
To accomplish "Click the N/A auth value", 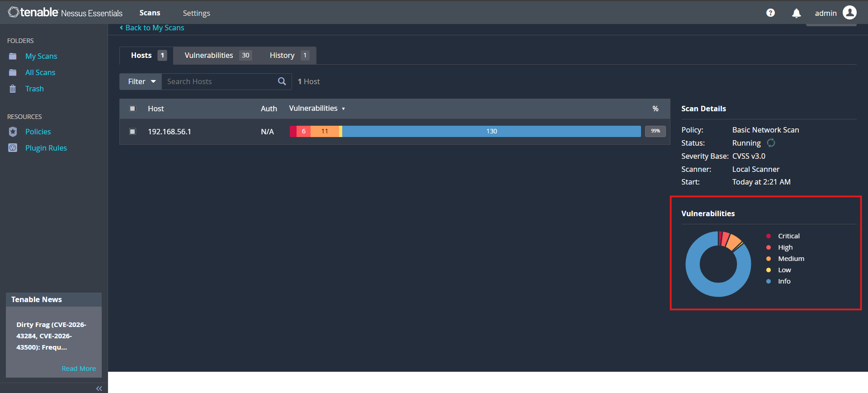I will click(x=267, y=132).
